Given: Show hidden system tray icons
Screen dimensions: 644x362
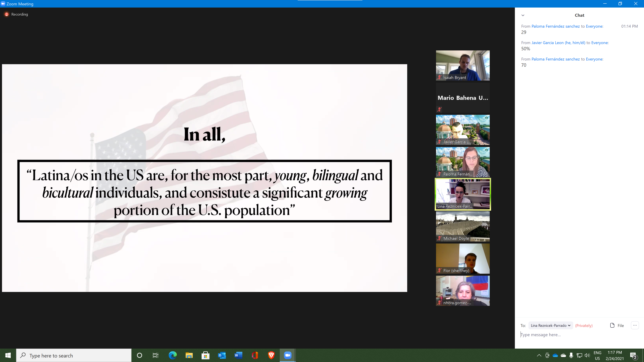Looking at the screenshot, I should click(539, 355).
